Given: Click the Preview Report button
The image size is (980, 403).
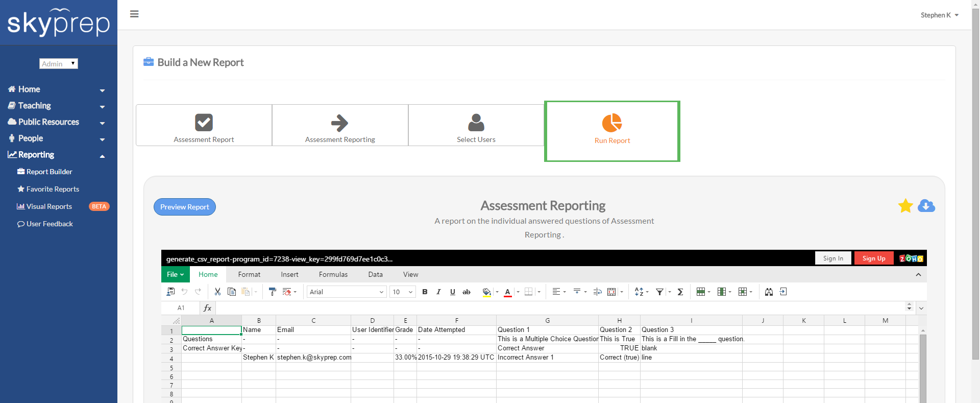Looking at the screenshot, I should pos(185,207).
